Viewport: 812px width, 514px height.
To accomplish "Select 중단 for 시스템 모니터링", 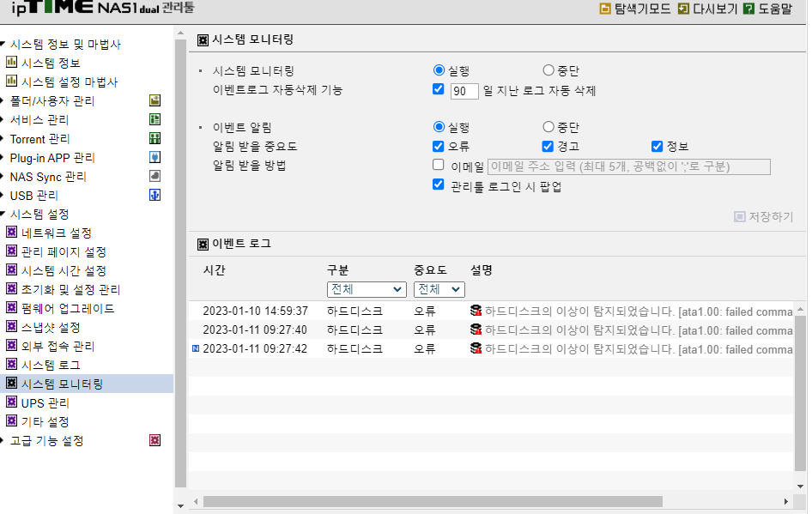I will tap(548, 70).
